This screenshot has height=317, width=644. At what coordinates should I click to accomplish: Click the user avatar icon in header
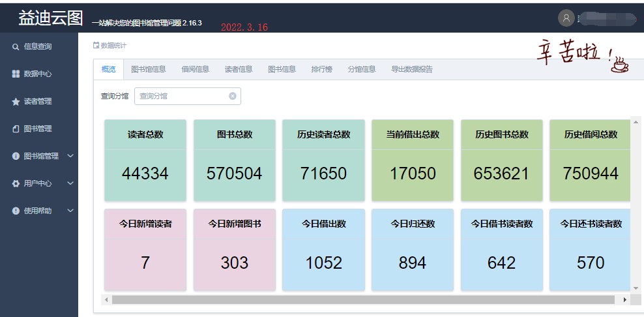pyautogui.click(x=566, y=18)
